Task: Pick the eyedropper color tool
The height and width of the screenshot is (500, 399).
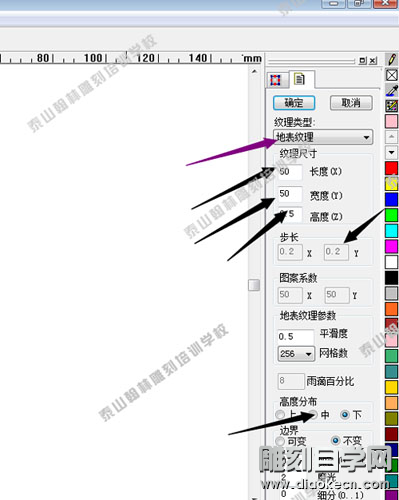Action: point(392,90)
